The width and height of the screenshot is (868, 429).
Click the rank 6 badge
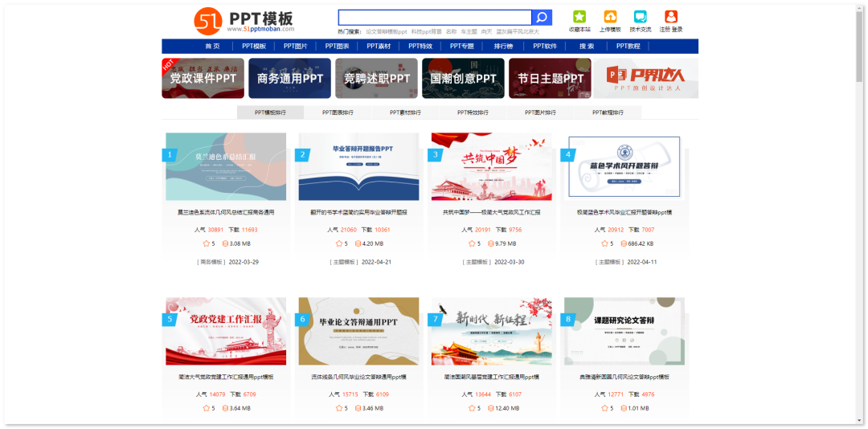click(302, 320)
